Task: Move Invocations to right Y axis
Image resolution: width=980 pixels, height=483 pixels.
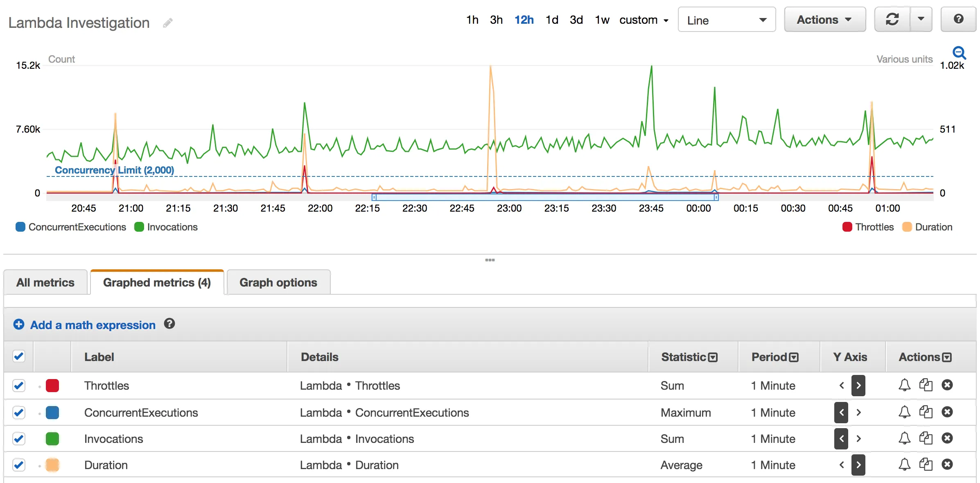Action: point(858,439)
